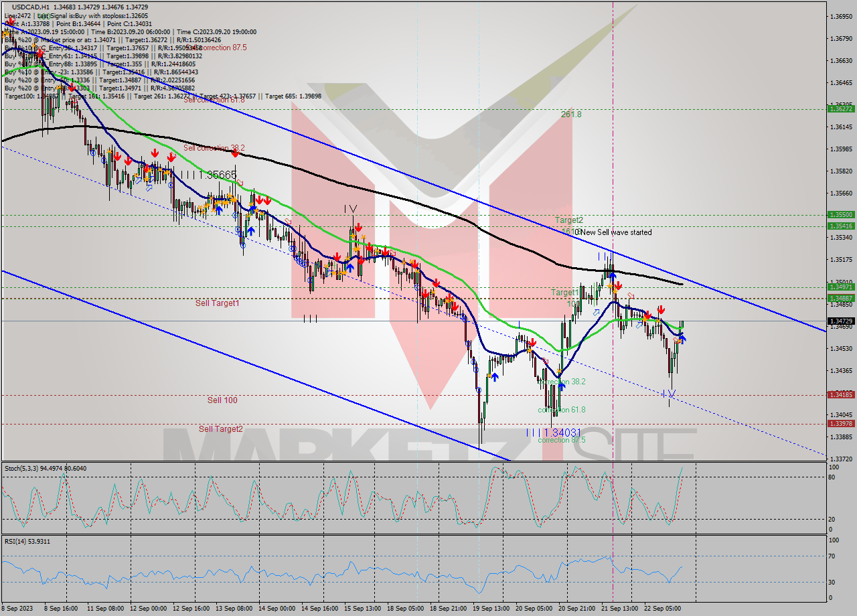The image size is (857, 616).
Task: Click price axis value 1.34365
Action: 842,370
